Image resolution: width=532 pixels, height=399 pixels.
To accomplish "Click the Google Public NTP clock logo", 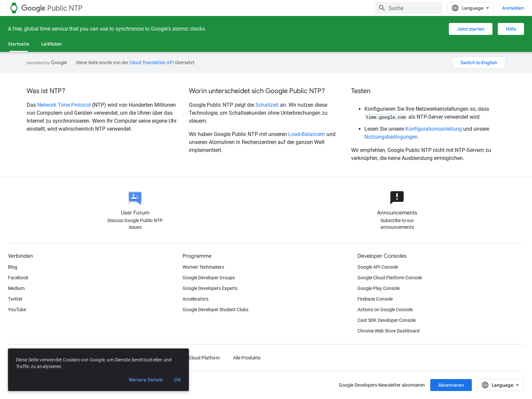I will click(14, 8).
